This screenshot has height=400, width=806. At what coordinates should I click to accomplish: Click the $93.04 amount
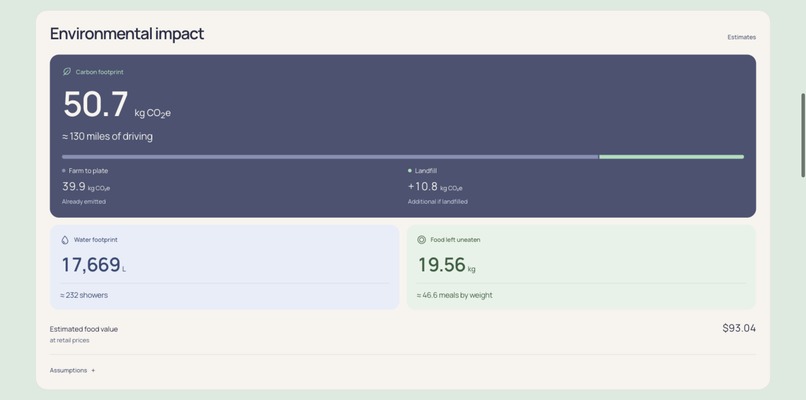[x=739, y=328]
